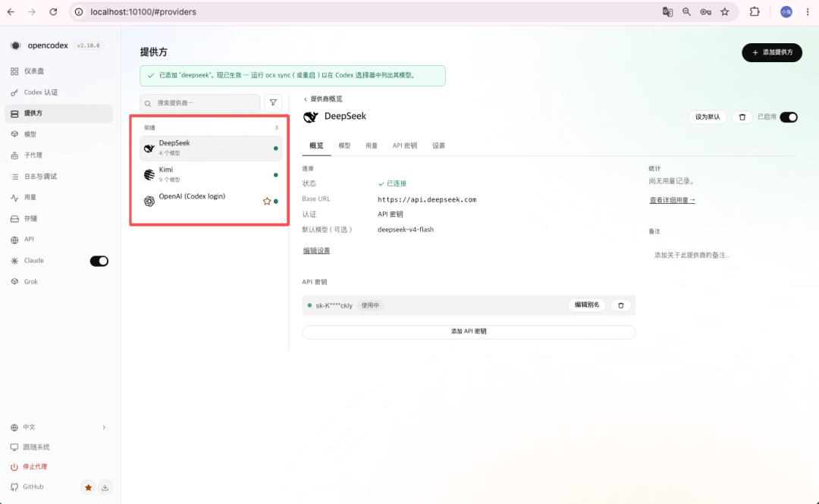Select the Kimi provider row
The width and height of the screenshot is (819, 504).
(x=211, y=174)
